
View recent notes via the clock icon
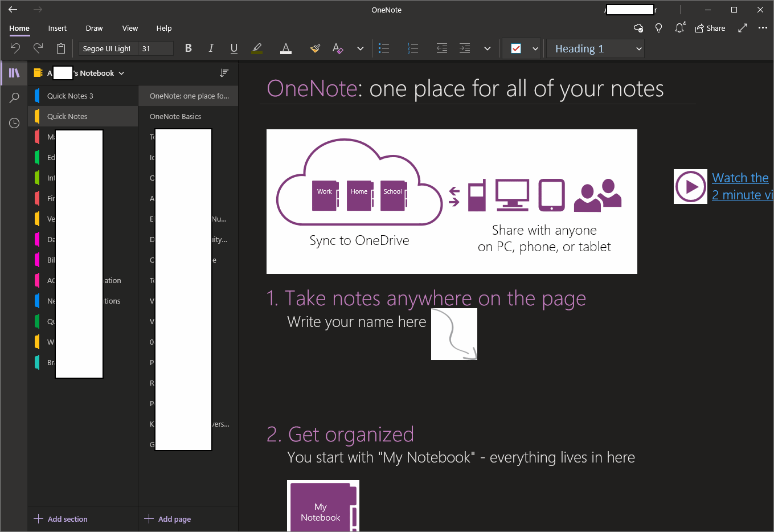pyautogui.click(x=14, y=122)
